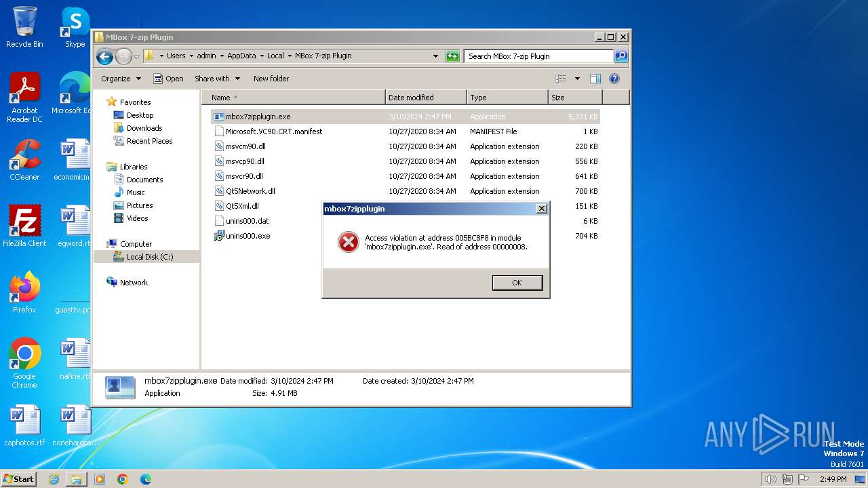This screenshot has width=868, height=488.
Task: Click Local in the address breadcrumb
Action: (275, 56)
